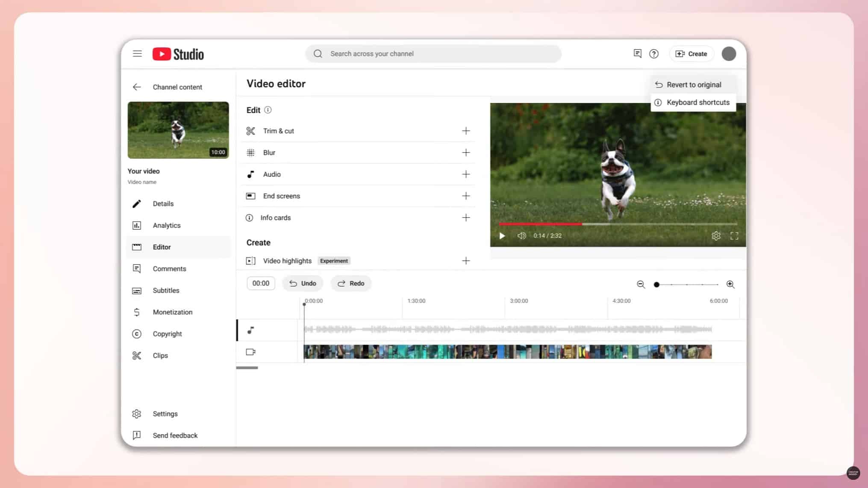
Task: Select the Clips scissors icon in sidebar
Action: click(x=137, y=355)
